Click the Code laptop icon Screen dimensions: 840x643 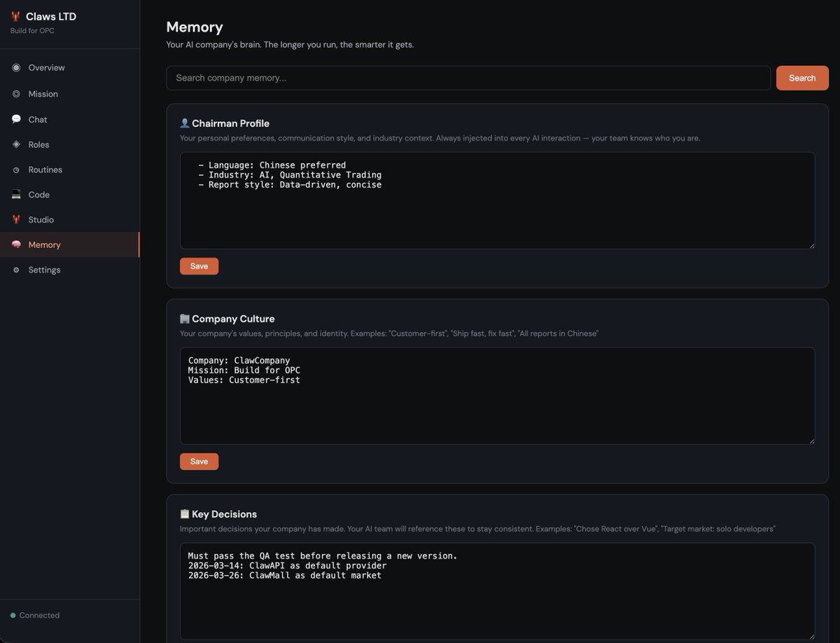16,195
